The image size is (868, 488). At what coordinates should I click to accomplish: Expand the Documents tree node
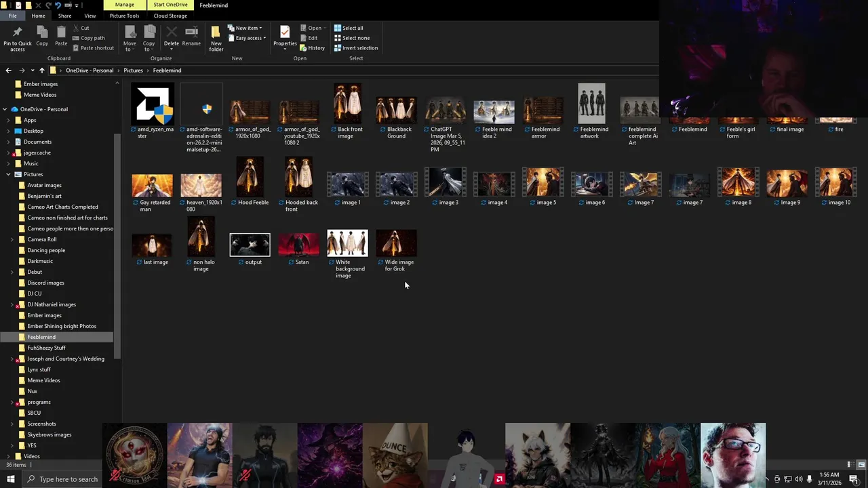(9, 142)
